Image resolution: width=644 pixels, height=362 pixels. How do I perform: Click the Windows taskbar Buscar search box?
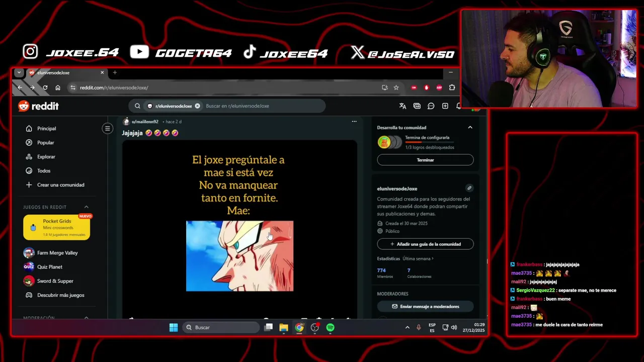pos(221,327)
